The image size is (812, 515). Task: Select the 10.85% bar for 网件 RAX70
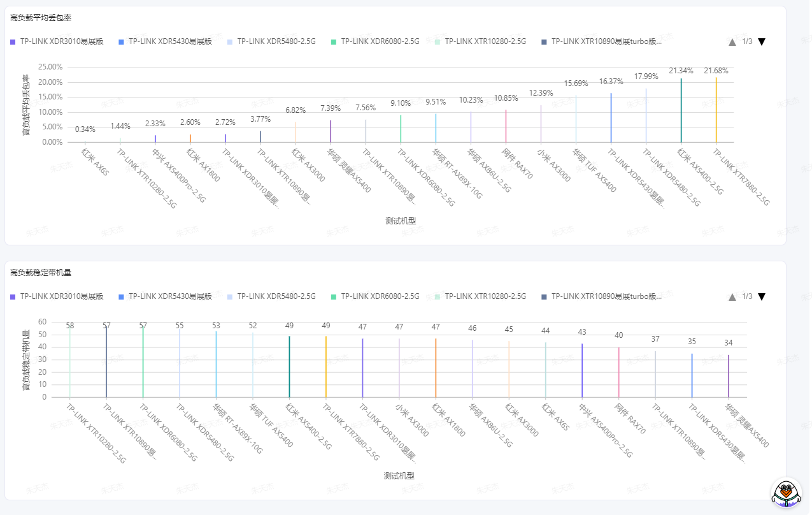pos(506,126)
